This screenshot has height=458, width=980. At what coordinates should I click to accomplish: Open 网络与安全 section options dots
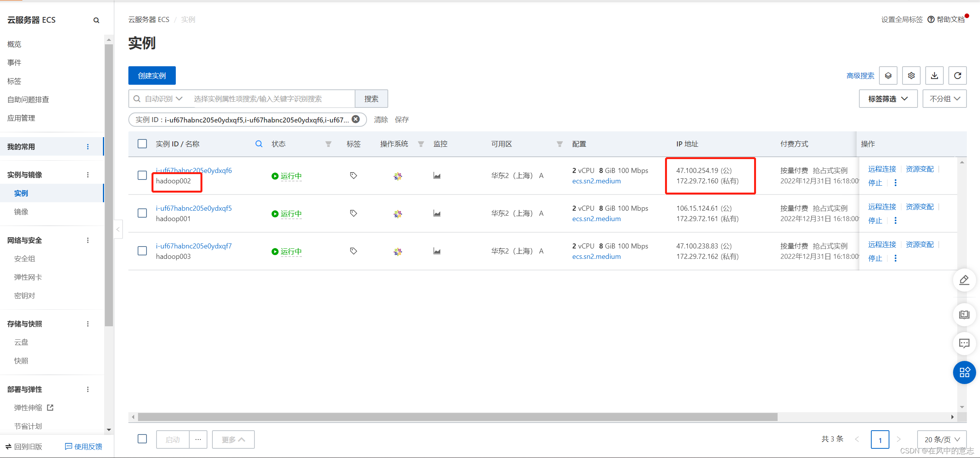pos(88,240)
